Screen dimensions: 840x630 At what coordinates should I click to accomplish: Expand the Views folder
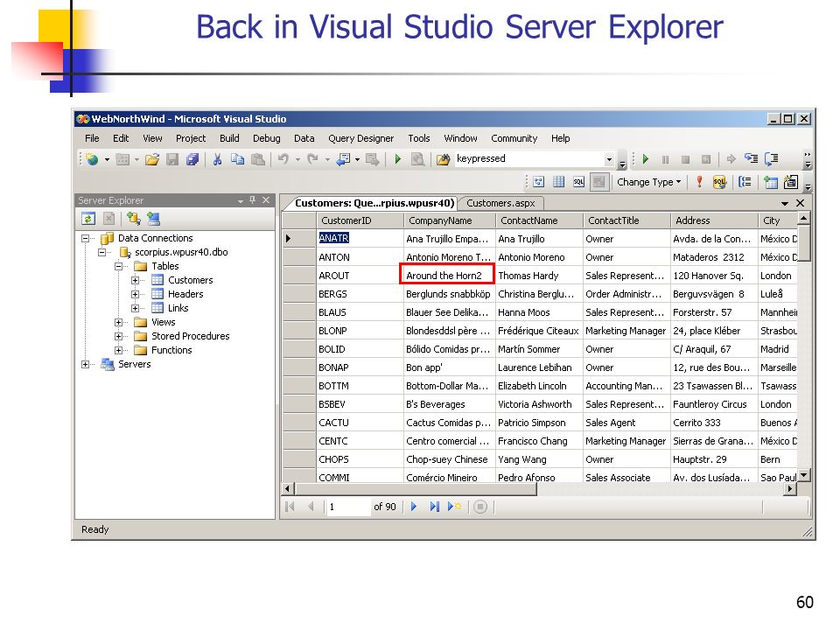tap(118, 322)
